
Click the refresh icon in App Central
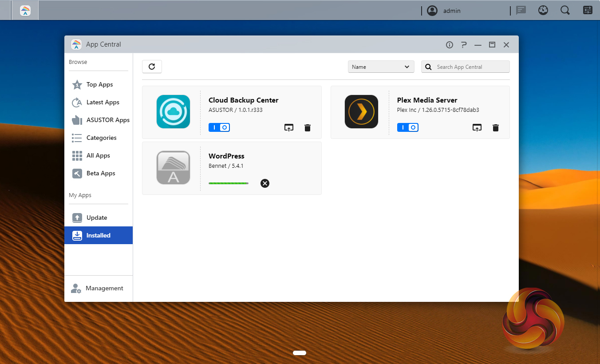(x=152, y=67)
